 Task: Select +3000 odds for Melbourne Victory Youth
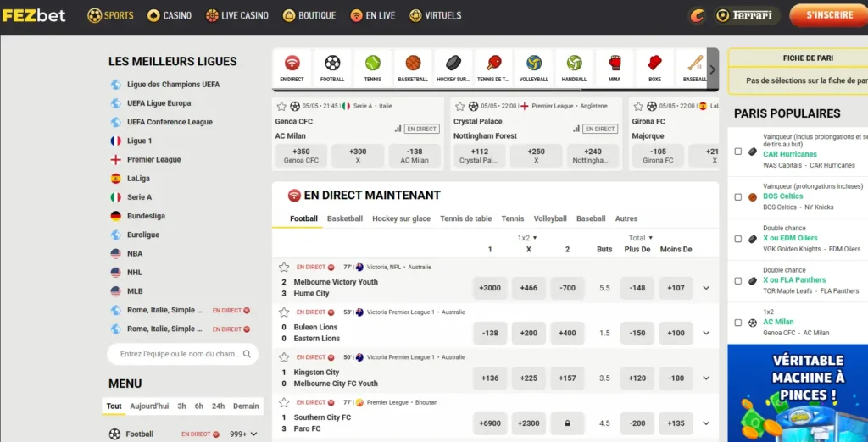pyautogui.click(x=490, y=288)
